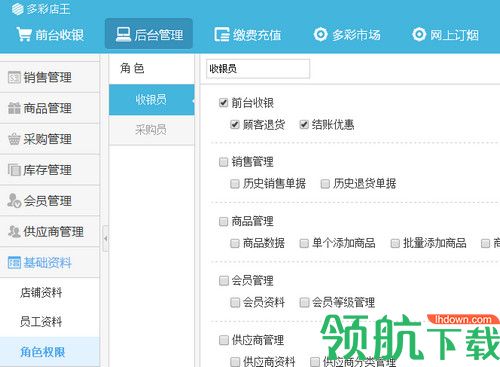Switch to the 后台管理 tab
Viewport: 500px width, 367px height.
click(149, 34)
